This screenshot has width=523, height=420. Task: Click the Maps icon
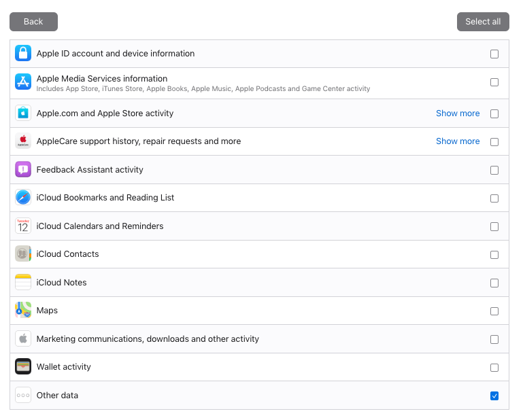23,310
